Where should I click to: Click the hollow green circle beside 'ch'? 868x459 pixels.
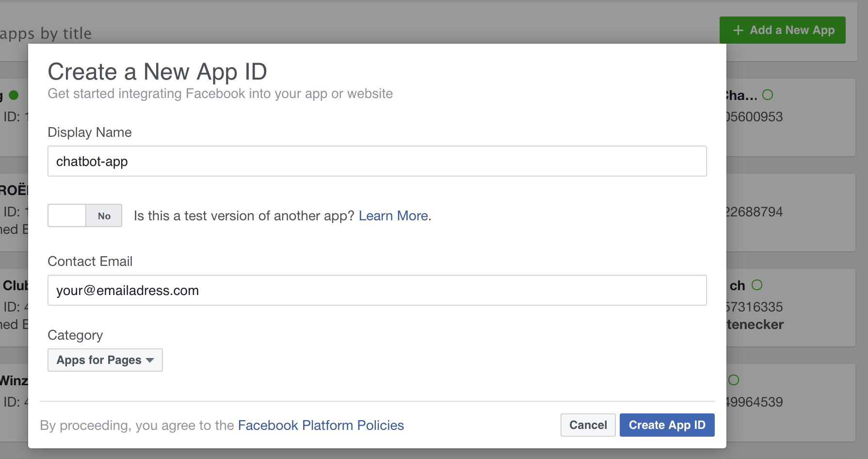757,285
